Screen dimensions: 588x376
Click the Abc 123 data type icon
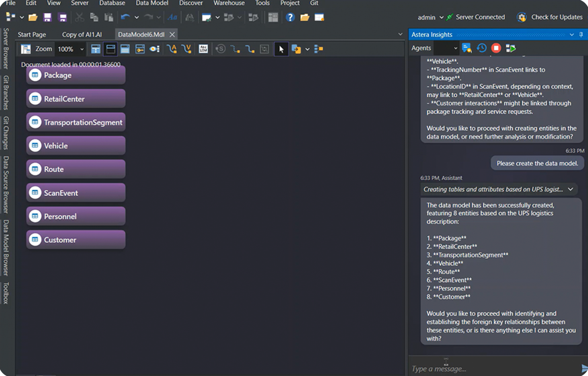(203, 49)
